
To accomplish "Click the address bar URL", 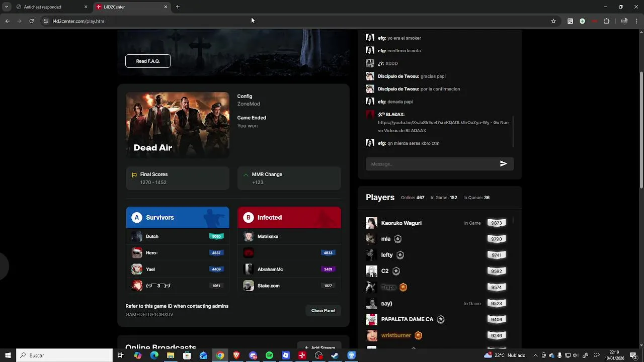I will [79, 21].
